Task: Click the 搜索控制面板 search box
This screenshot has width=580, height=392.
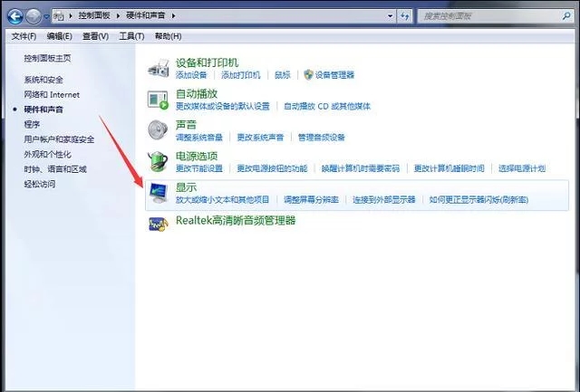Action: [x=489, y=16]
